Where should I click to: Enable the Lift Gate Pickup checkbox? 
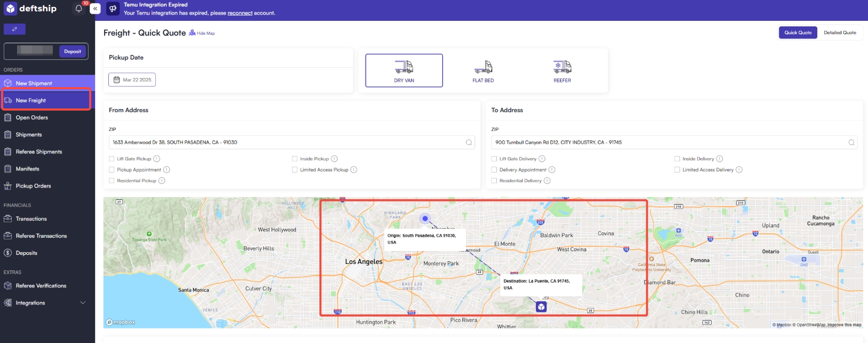click(x=112, y=159)
